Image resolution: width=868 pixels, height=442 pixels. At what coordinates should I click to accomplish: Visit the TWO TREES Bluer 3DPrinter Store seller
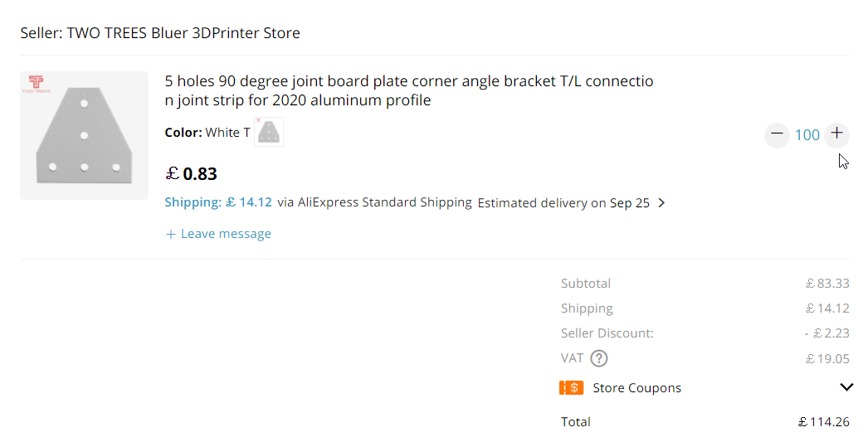(x=183, y=33)
